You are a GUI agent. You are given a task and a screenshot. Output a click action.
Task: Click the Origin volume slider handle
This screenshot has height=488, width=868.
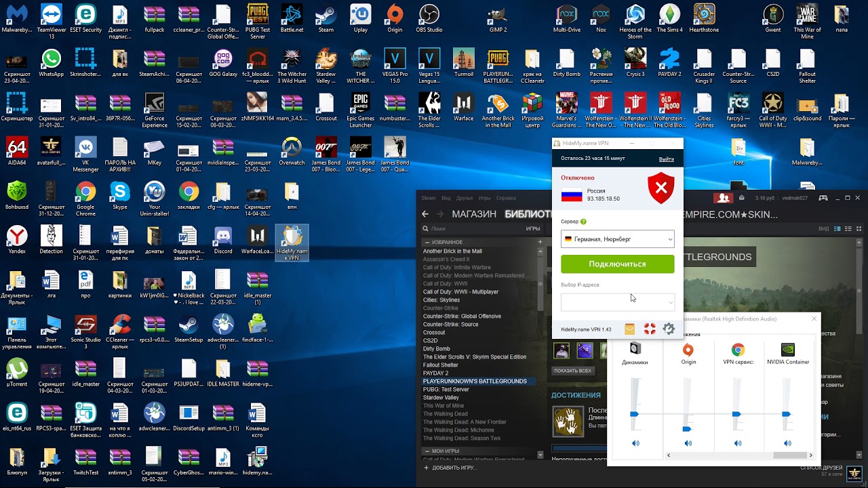pos(687,429)
